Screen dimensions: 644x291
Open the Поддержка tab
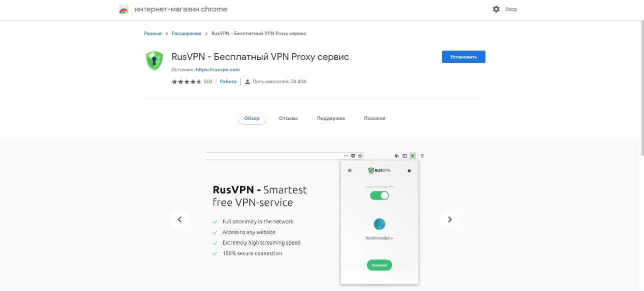(330, 118)
